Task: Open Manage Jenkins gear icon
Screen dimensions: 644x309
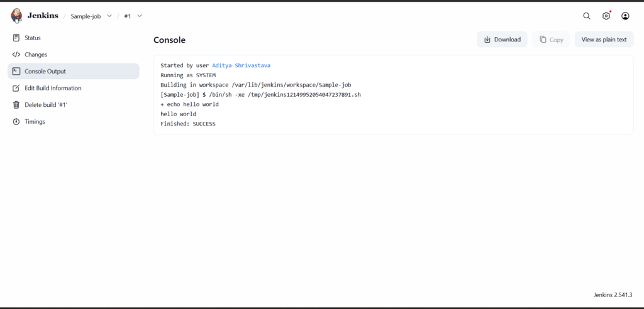Action: [x=606, y=16]
